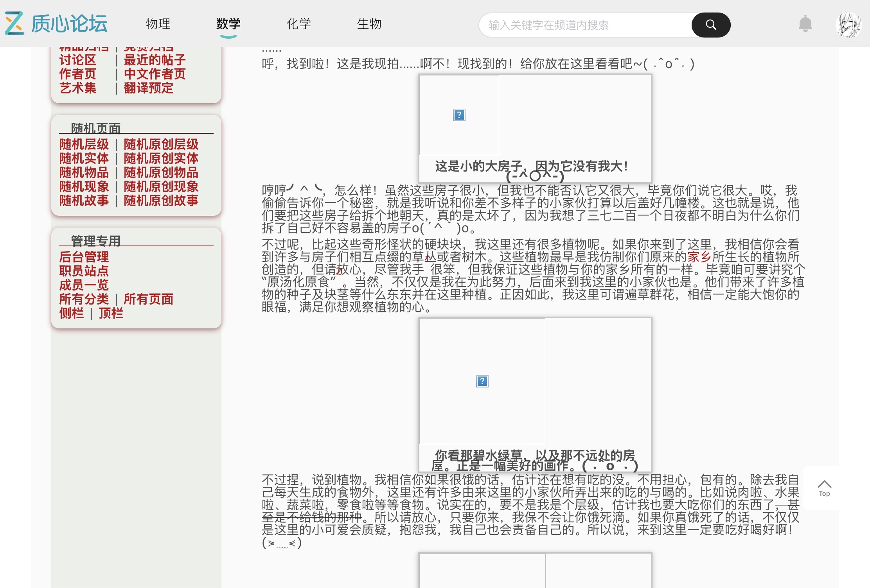Click the broken image above the green-grass caption
Viewport: 870px width, 588px height.
pos(482,381)
